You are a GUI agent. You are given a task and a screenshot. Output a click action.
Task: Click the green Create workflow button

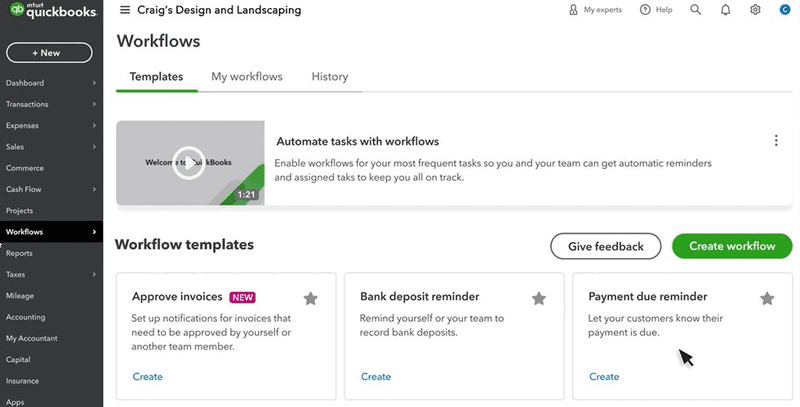tap(732, 246)
